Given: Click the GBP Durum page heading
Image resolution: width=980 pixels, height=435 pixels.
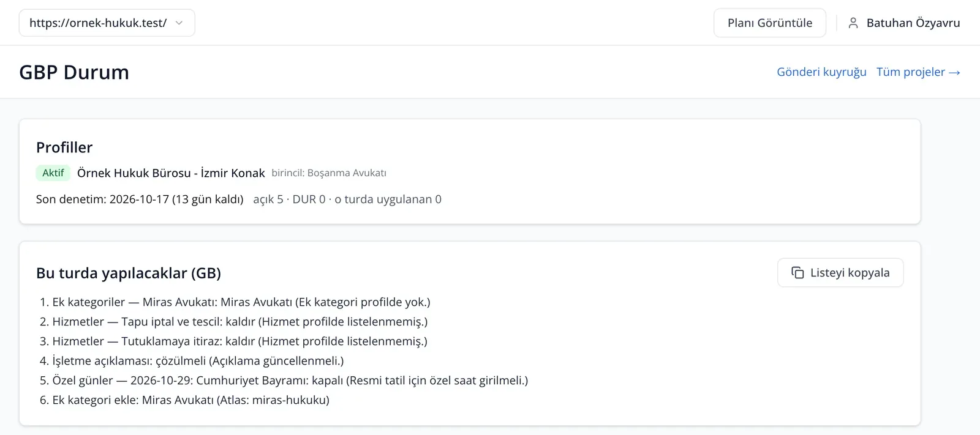Looking at the screenshot, I should (x=74, y=72).
